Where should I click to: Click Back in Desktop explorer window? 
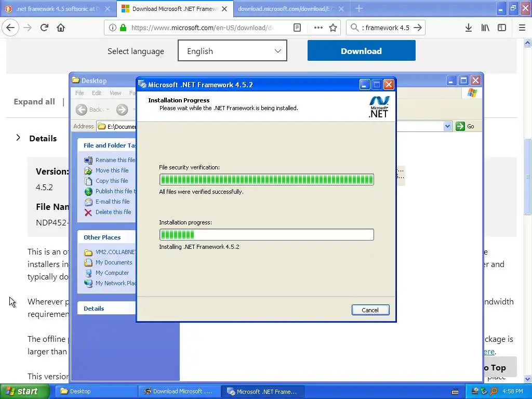(89, 110)
